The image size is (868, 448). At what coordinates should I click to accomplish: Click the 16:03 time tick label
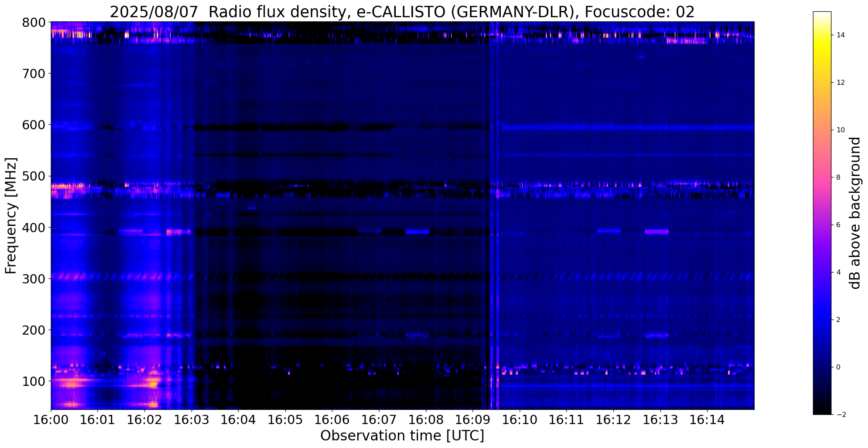coord(192,420)
